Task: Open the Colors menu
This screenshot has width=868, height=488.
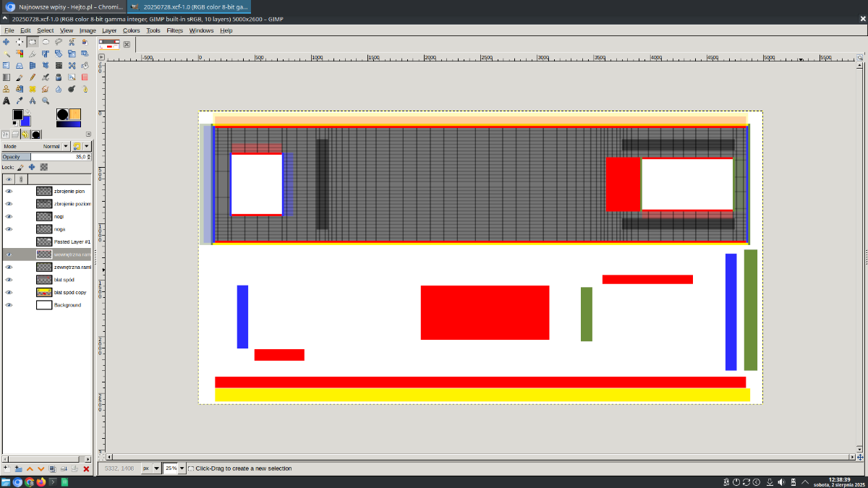Action: click(131, 30)
